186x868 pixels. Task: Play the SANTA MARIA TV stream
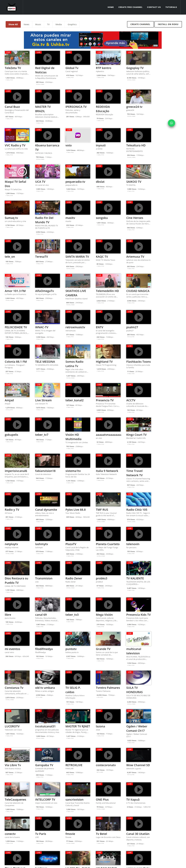(78, 247)
